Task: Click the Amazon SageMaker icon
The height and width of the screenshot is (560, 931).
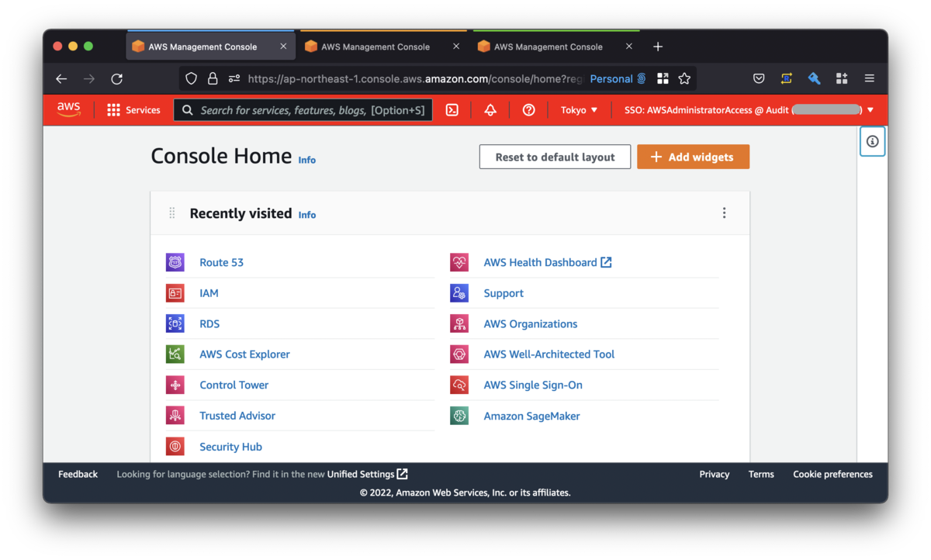Action: tap(459, 416)
